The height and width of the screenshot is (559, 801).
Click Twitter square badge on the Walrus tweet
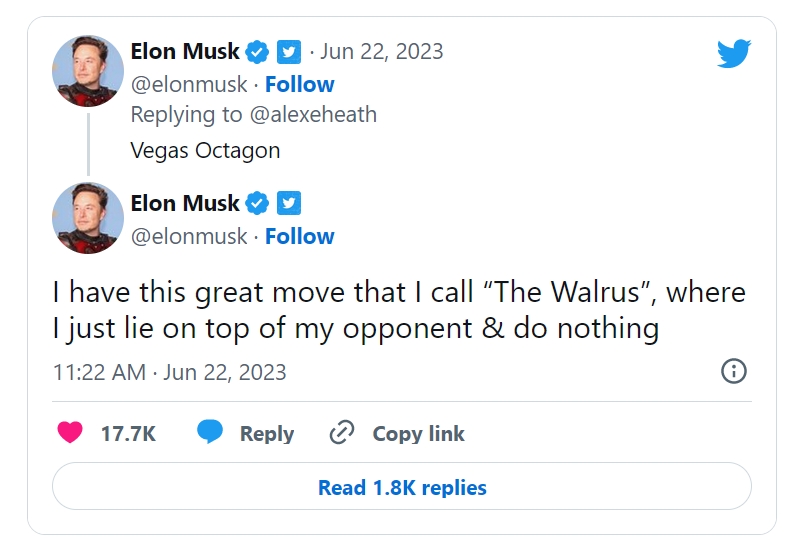[289, 203]
